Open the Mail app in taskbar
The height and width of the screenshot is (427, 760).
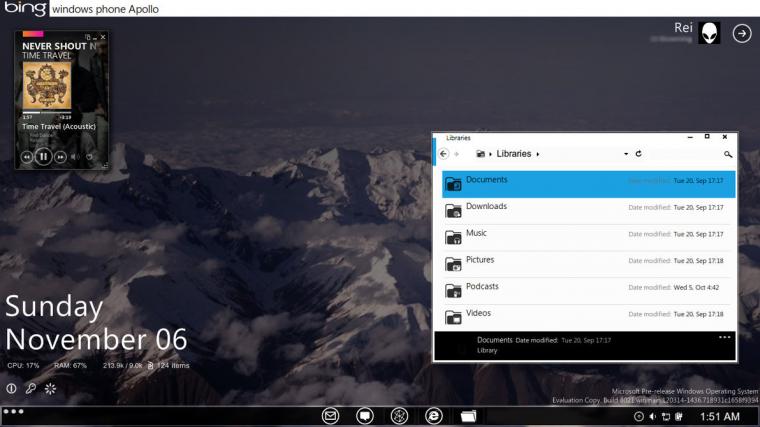330,416
